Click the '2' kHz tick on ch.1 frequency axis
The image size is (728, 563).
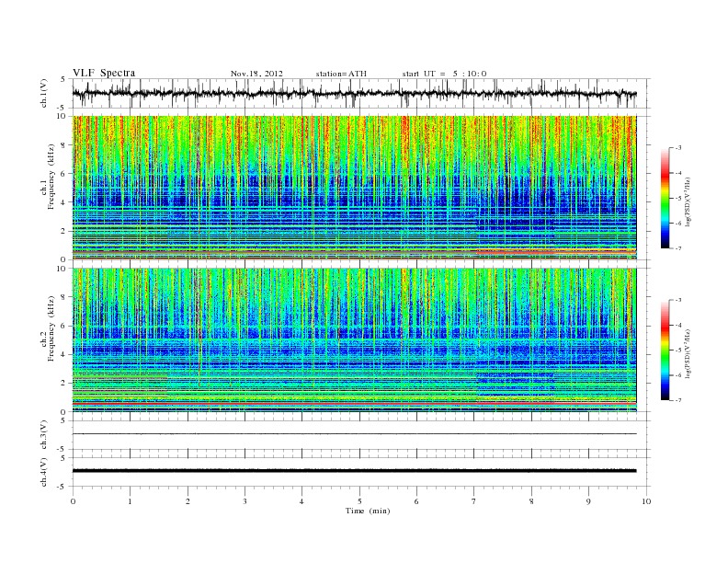coord(63,231)
